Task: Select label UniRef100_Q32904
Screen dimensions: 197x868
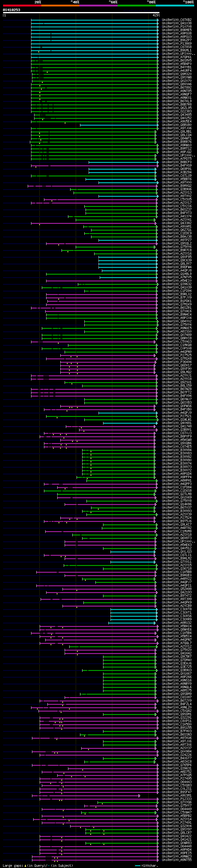Action: tap(177, 826)
